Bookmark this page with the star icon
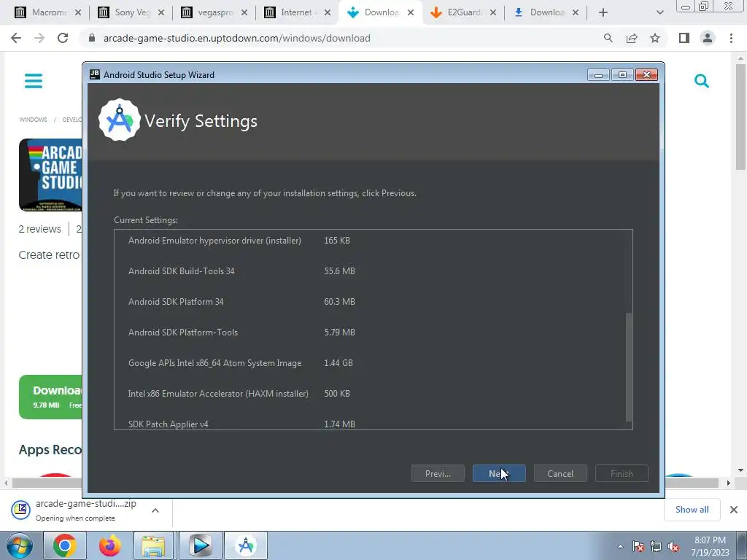The width and height of the screenshot is (747, 560). coord(655,38)
